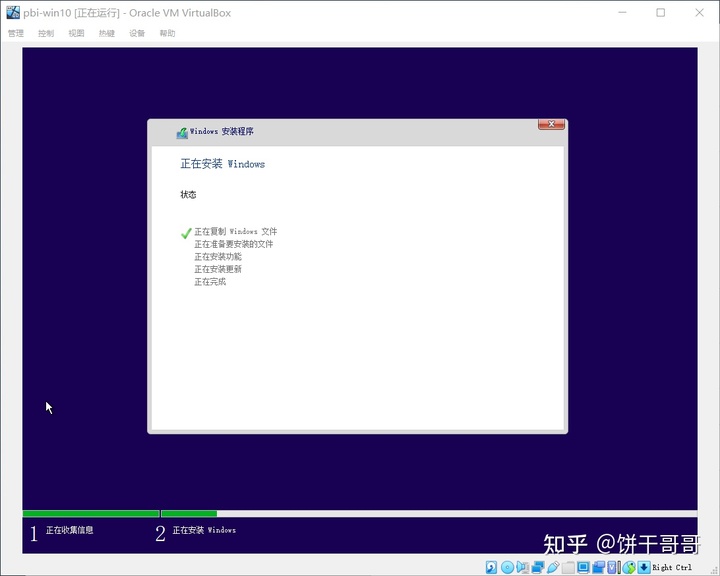The height and width of the screenshot is (576, 720).
Task: Click the hard disk activity status icon
Action: [x=491, y=567]
